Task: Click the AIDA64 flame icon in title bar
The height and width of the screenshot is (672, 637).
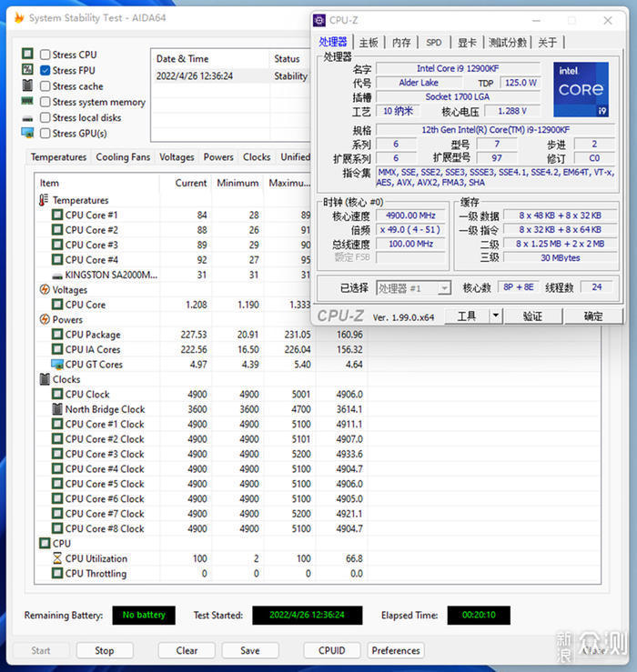Action: pyautogui.click(x=19, y=17)
